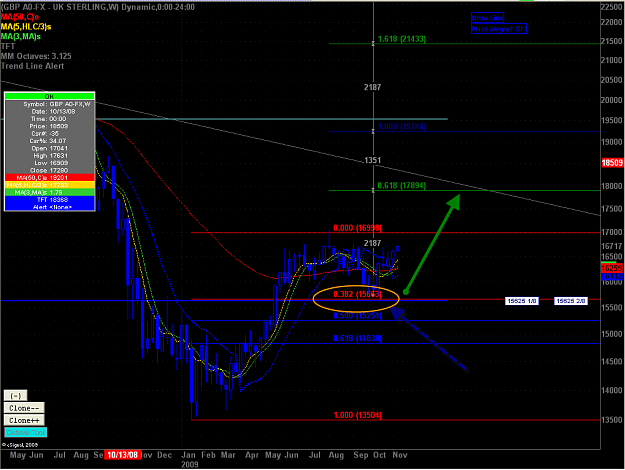The width and height of the screenshot is (625, 470).
Task: Toggle the Price Magnet ON button
Action: tap(499, 29)
